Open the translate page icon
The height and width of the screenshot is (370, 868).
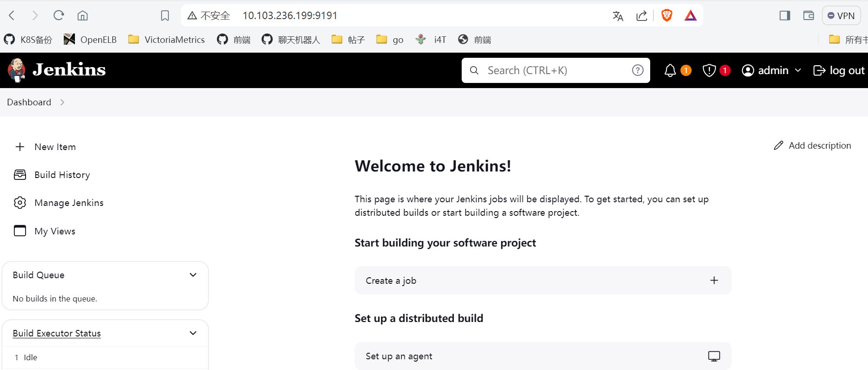(618, 16)
